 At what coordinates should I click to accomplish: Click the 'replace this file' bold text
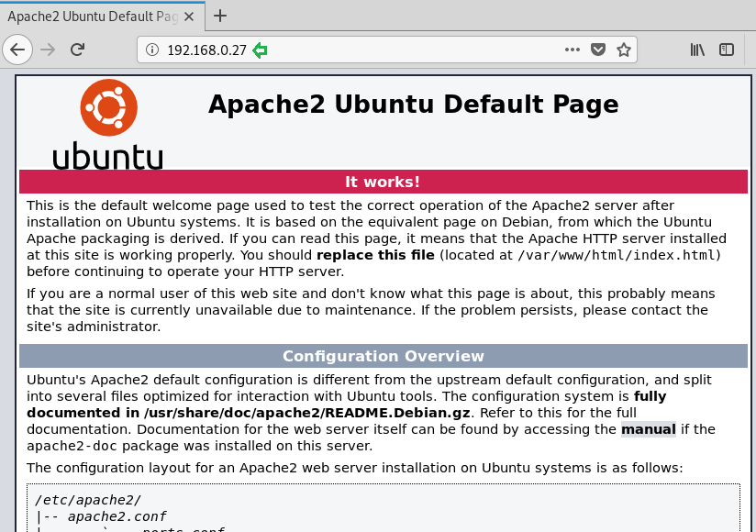(375, 255)
